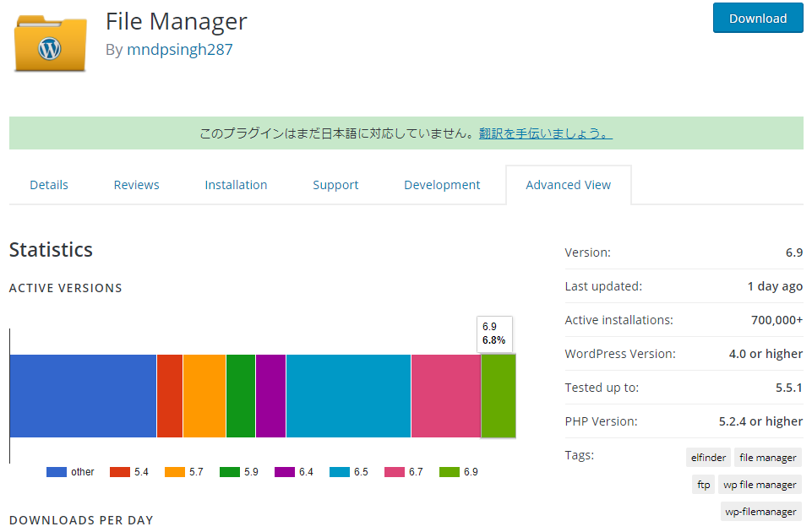Open the wp-filemanager tag
The image size is (812, 532).
760,511
